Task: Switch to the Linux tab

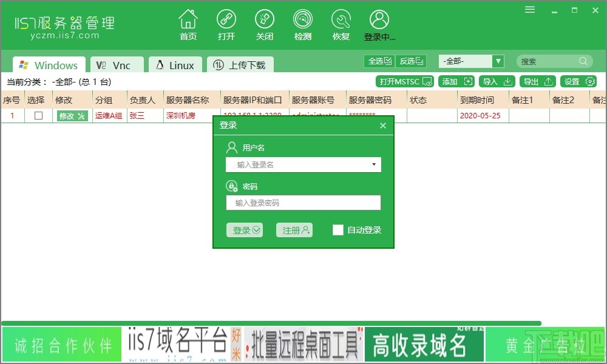Action: (x=175, y=64)
